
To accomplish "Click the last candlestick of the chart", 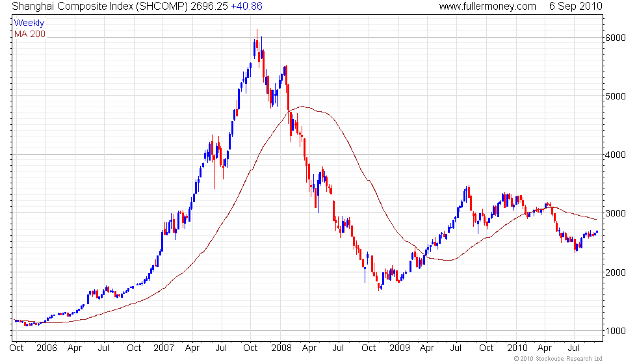I will click(597, 232).
